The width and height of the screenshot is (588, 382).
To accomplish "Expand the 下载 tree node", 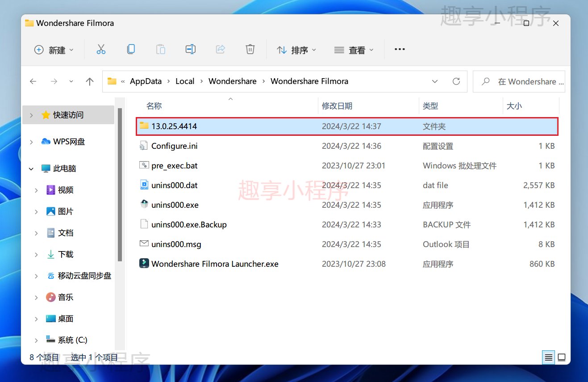I will tap(37, 254).
